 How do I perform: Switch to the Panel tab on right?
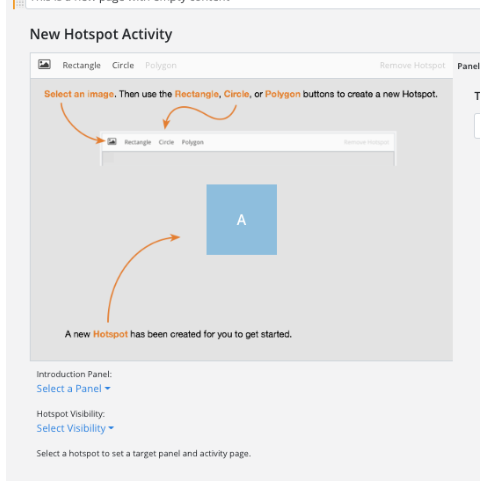click(x=468, y=66)
